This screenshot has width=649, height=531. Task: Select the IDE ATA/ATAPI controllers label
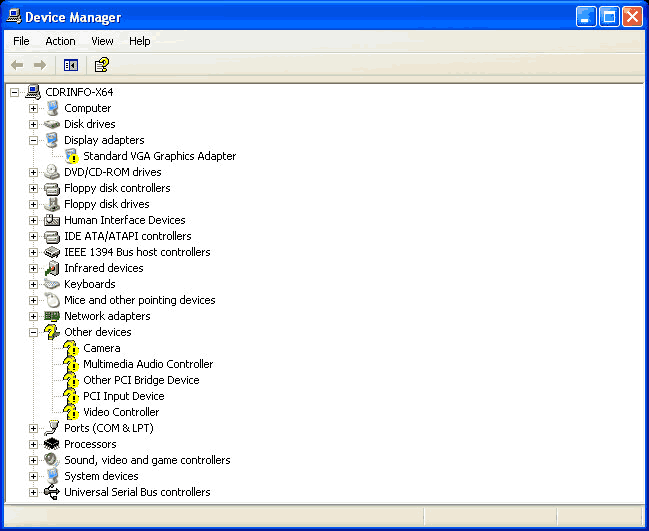127,236
